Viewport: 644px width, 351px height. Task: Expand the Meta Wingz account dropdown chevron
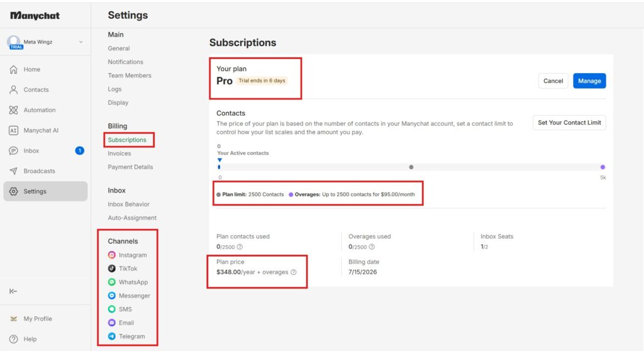[81, 42]
